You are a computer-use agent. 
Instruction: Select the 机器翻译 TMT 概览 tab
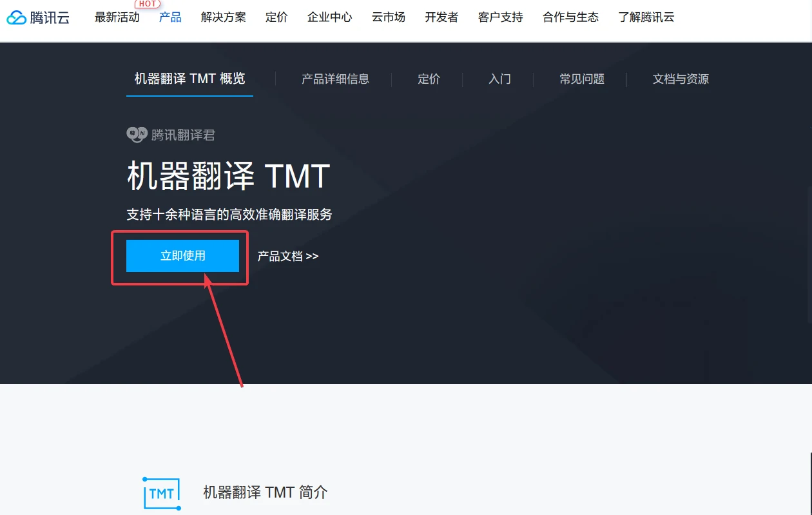coord(189,79)
